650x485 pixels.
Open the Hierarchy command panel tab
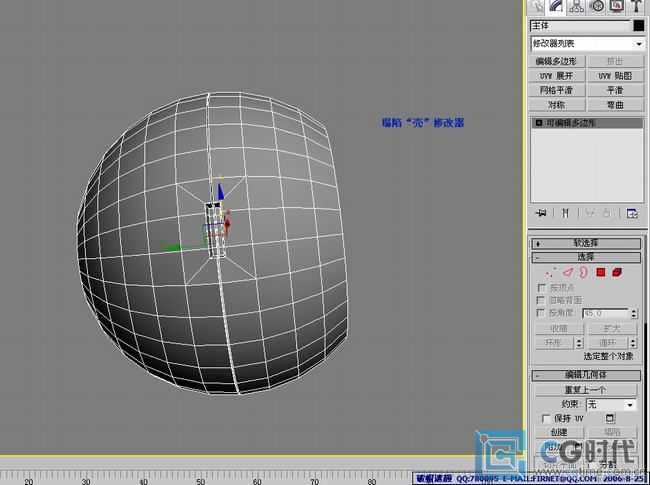576,6
